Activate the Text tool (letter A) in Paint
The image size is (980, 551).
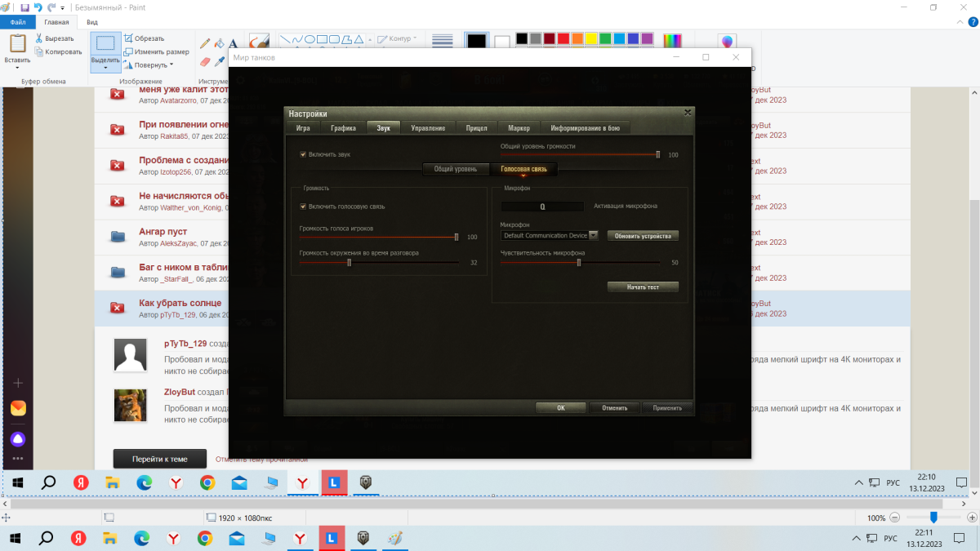pyautogui.click(x=233, y=43)
